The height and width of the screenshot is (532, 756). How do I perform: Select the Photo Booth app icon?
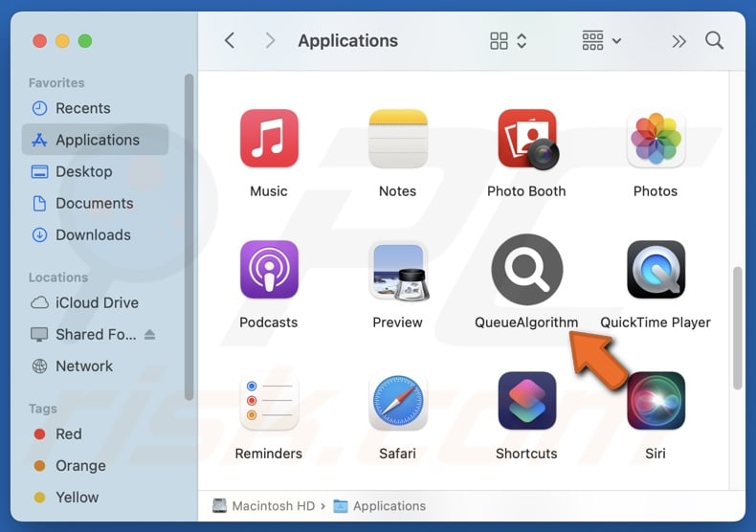click(527, 140)
